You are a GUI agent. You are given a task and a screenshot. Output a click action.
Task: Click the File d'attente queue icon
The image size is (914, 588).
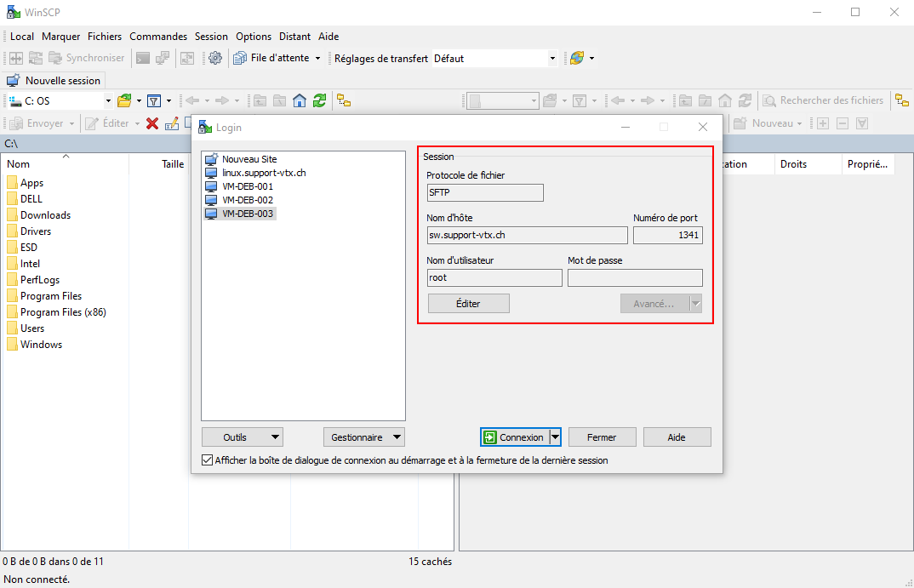pyautogui.click(x=240, y=58)
